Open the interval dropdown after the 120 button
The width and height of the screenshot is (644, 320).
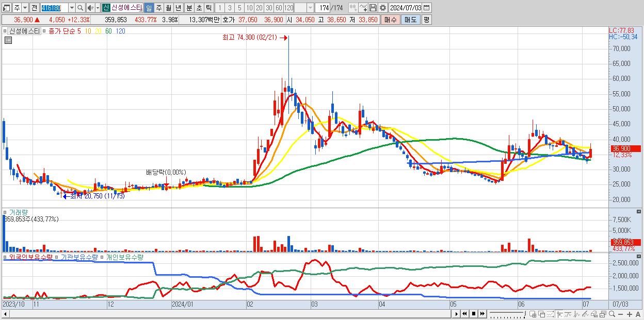coord(310,8)
